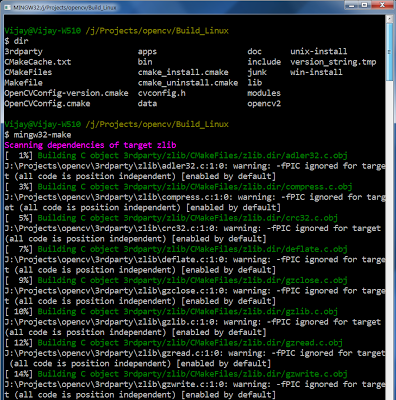Click the green adler32.c.obj build line
The width and height of the screenshot is (396, 400).
pos(192,156)
